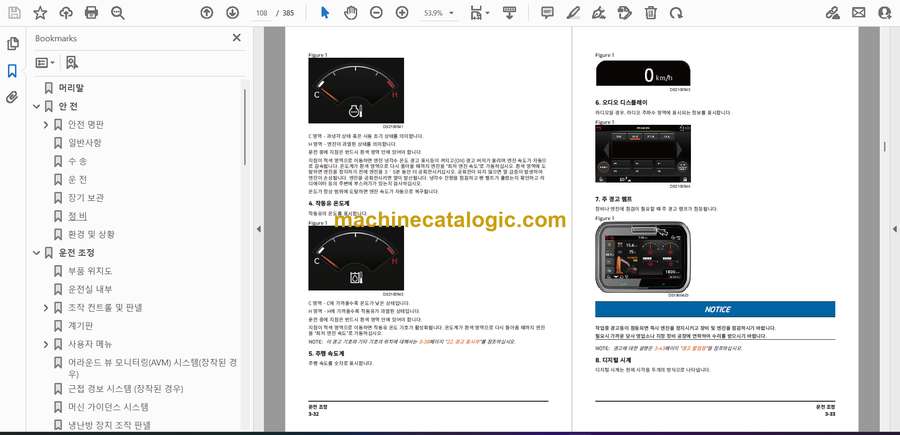Viewport: 900px width, 435px height.
Task: Open the 환경 및 상황 bookmark
Action: pyautogui.click(x=91, y=235)
